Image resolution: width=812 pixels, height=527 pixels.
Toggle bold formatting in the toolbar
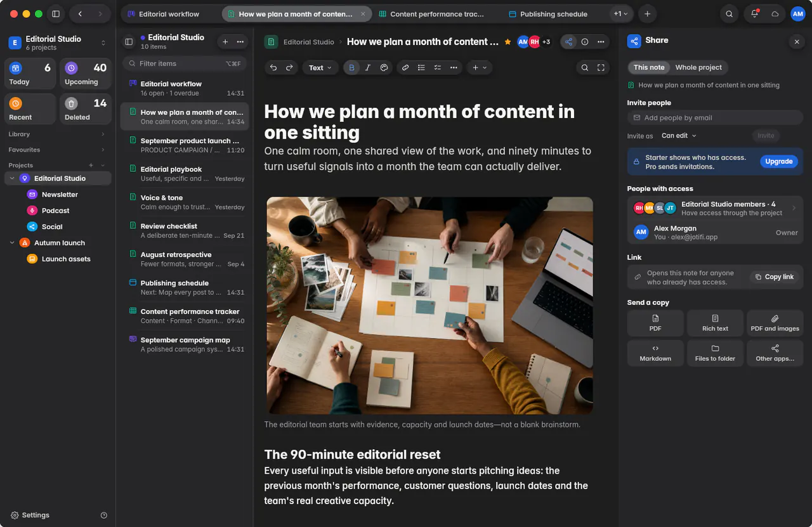[351, 68]
